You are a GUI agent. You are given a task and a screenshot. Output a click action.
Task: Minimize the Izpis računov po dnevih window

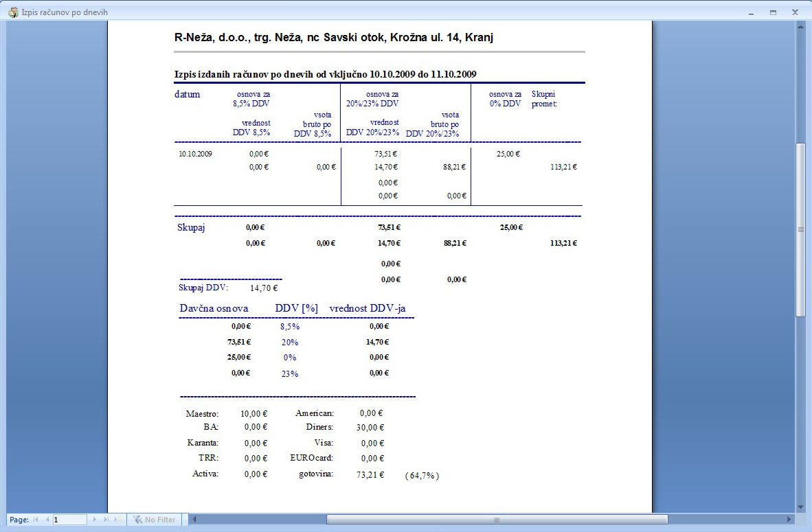[x=752, y=12]
